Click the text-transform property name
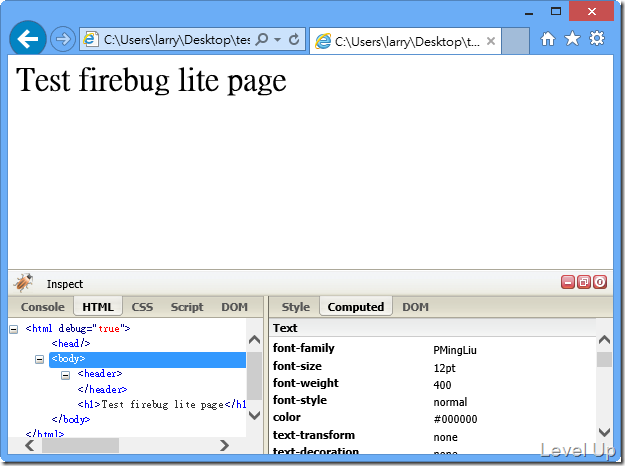 point(314,435)
